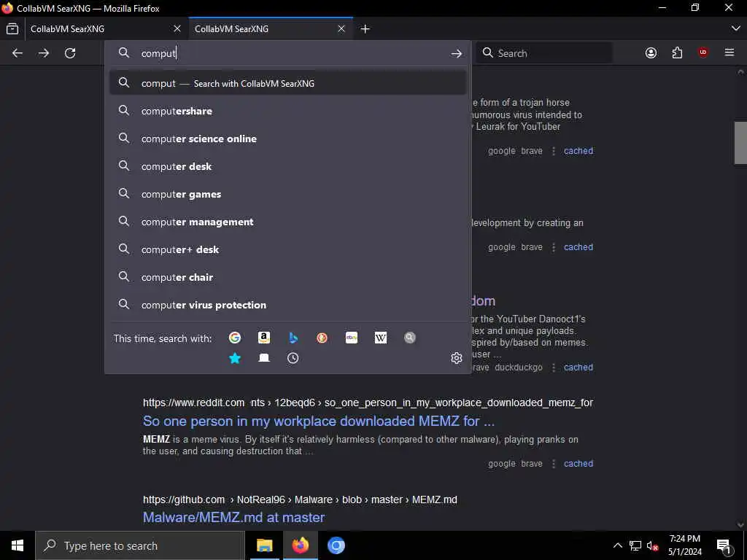List all tabs dropdown arrow
The width and height of the screenshot is (747, 560).
pos(735,29)
